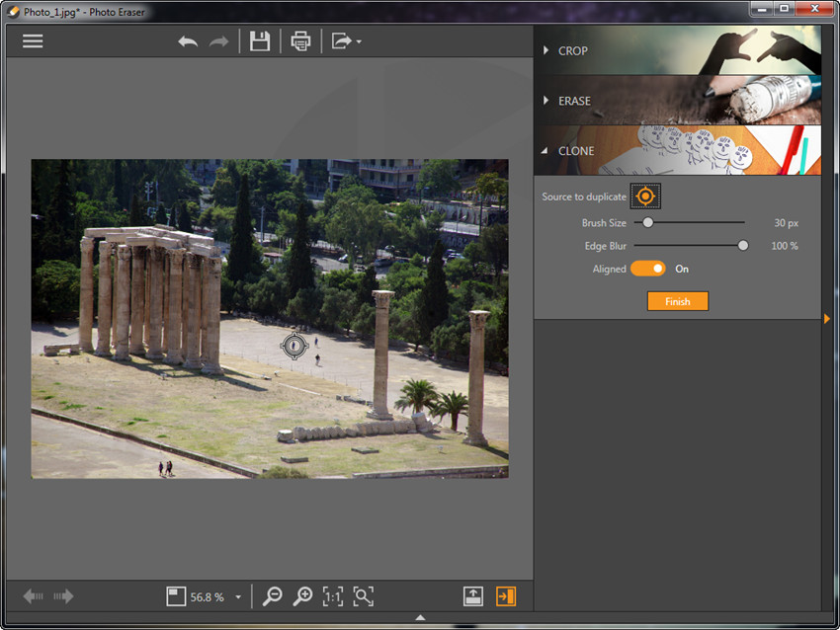Adjust the Edge Blur slider
This screenshot has width=840, height=630.
coord(743,246)
